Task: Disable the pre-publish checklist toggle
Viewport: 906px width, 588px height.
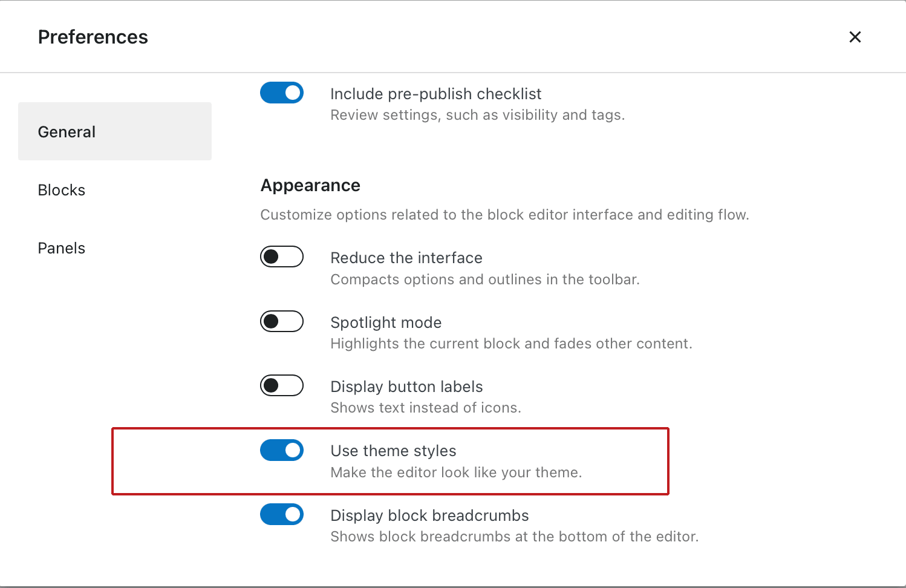Action: tap(282, 93)
